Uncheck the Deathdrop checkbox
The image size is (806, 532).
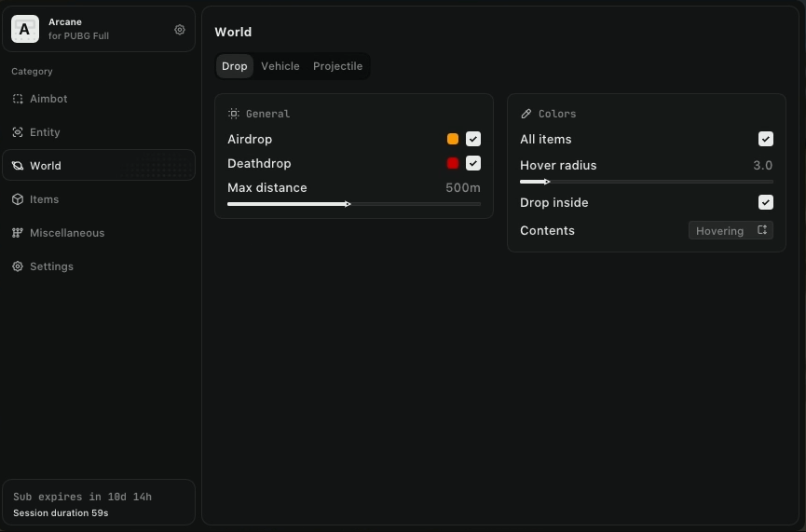click(473, 163)
